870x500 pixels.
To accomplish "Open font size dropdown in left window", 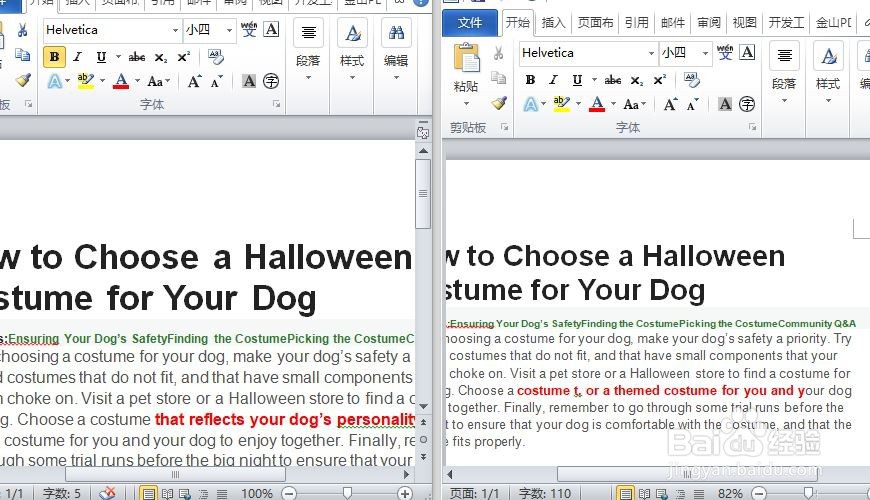I will pyautogui.click(x=229, y=30).
